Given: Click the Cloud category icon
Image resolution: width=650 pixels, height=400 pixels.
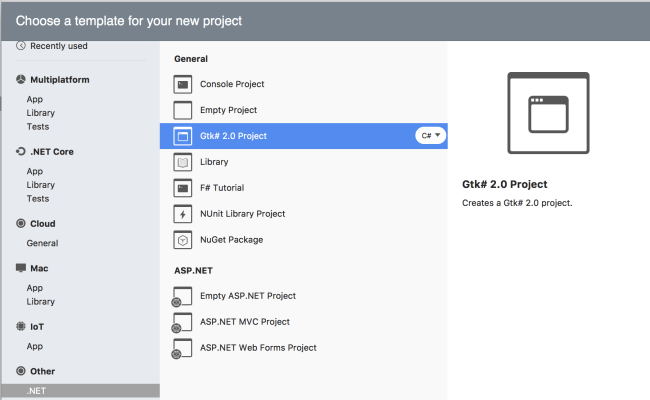Looking at the screenshot, I should click(x=21, y=223).
